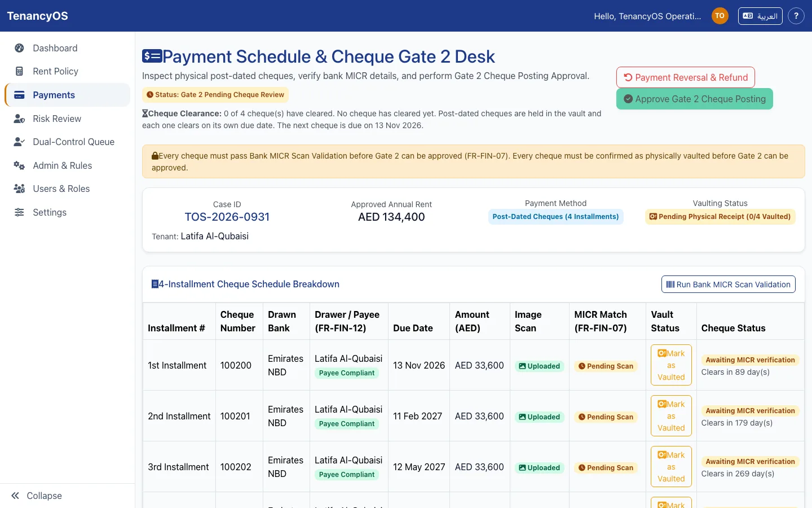
Task: Click the money-check icon beside page title
Action: (152, 56)
